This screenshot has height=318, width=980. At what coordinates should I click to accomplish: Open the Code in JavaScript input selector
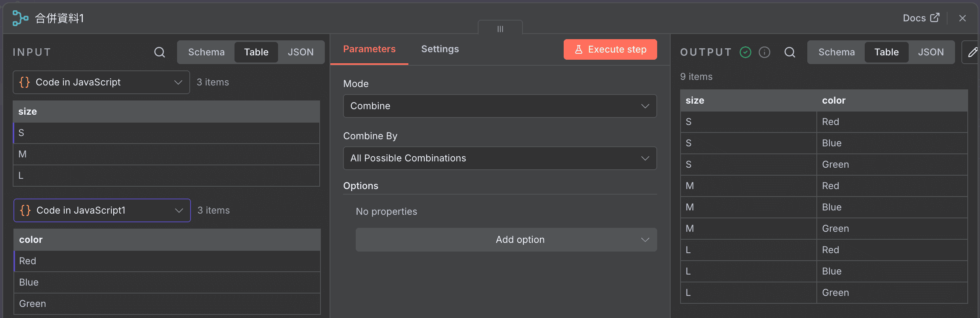click(x=101, y=82)
